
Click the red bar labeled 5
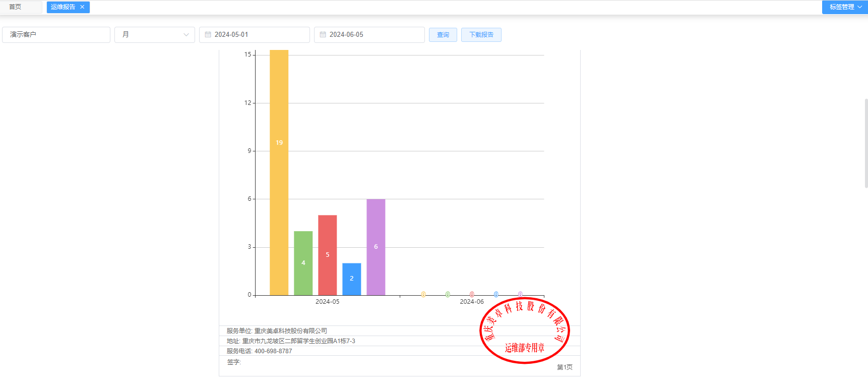coord(327,255)
